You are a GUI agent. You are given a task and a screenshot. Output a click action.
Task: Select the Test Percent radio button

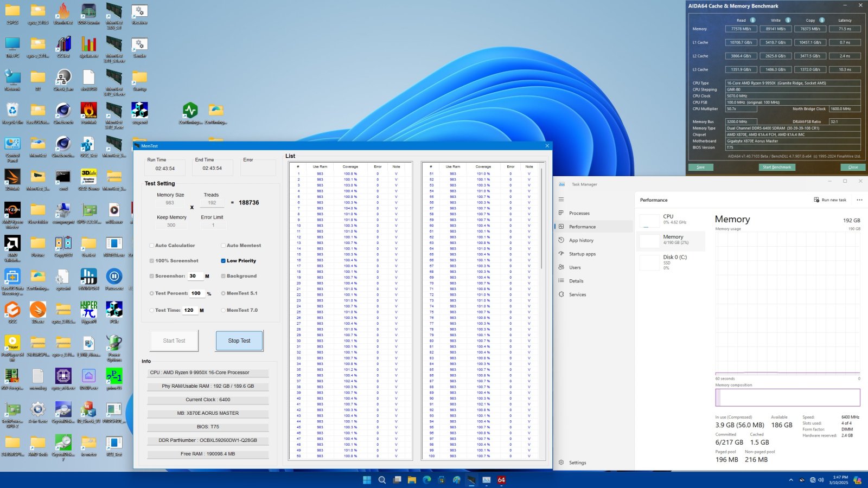151,293
